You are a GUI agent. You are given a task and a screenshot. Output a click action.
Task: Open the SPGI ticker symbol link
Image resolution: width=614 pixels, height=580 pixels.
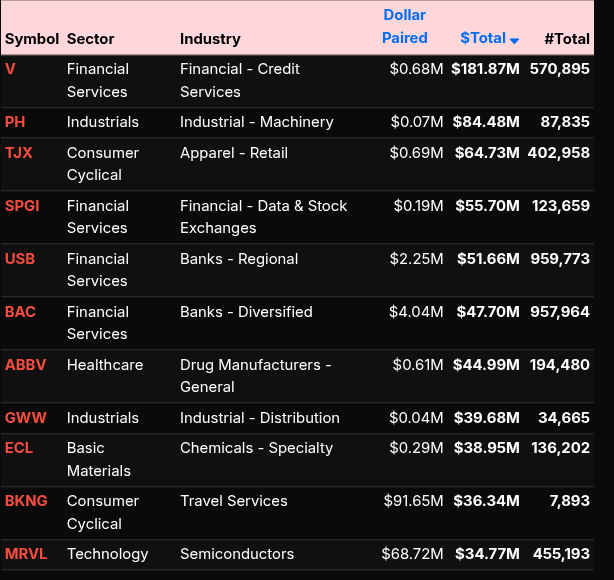(22, 206)
